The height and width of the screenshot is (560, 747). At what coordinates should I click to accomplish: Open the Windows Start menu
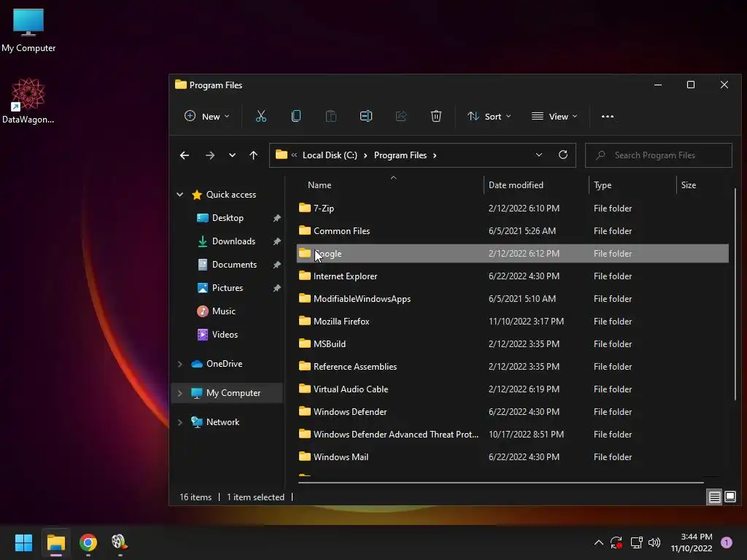click(23, 542)
